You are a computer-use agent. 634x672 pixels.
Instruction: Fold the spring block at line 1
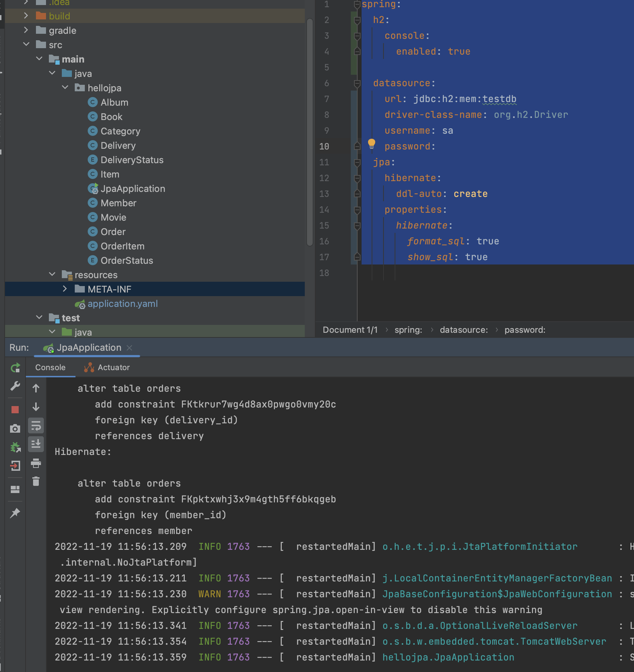pos(357,4)
